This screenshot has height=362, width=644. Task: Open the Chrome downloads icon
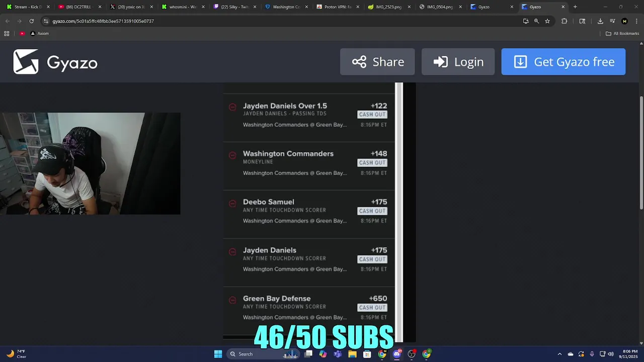(600, 21)
